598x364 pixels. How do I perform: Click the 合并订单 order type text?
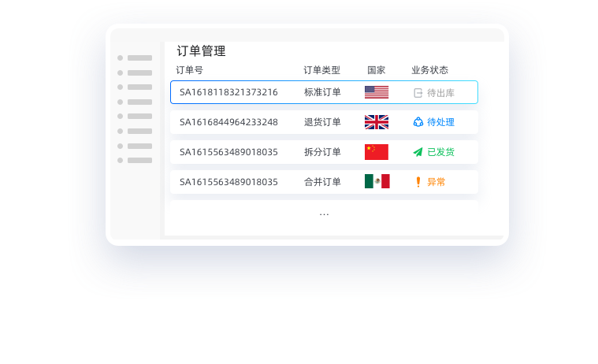[322, 182]
